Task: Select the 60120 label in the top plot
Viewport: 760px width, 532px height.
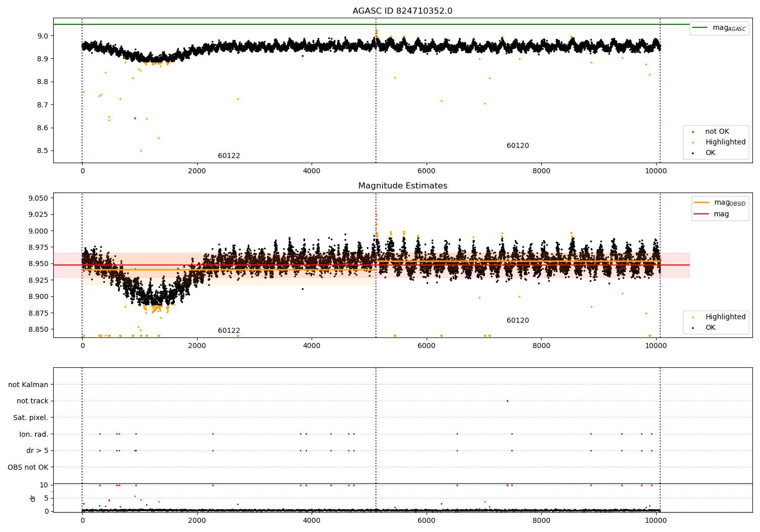Action: pyautogui.click(x=518, y=146)
